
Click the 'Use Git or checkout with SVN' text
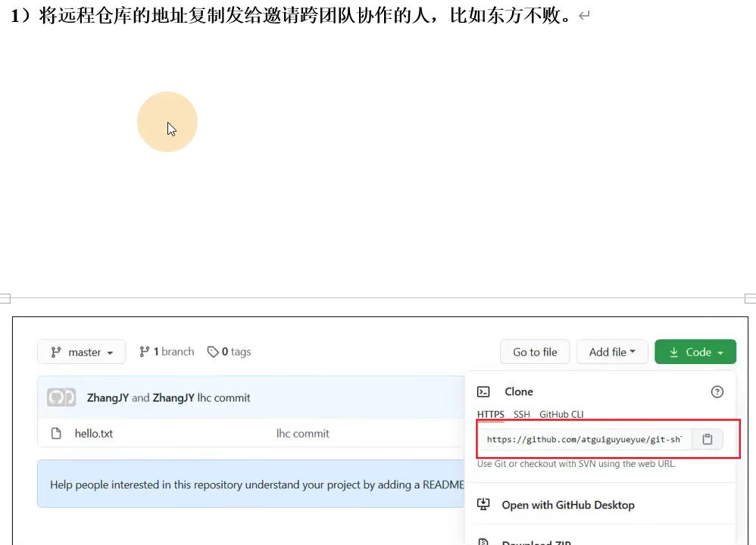click(x=576, y=464)
